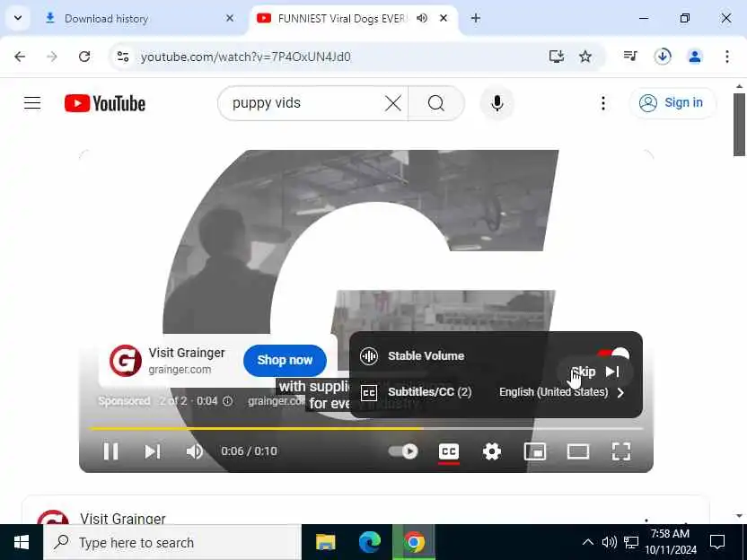Go back with the browser back arrow
Viewport: 747px width, 560px height.
[x=20, y=57]
